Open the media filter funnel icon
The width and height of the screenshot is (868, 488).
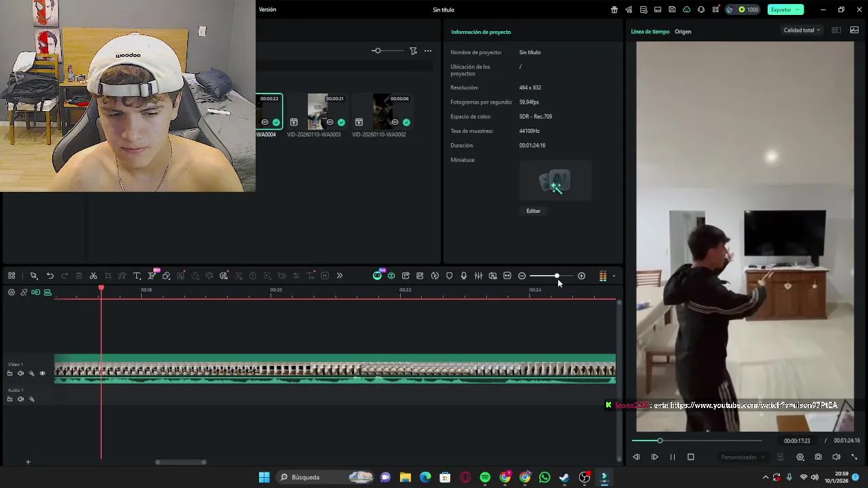point(413,51)
